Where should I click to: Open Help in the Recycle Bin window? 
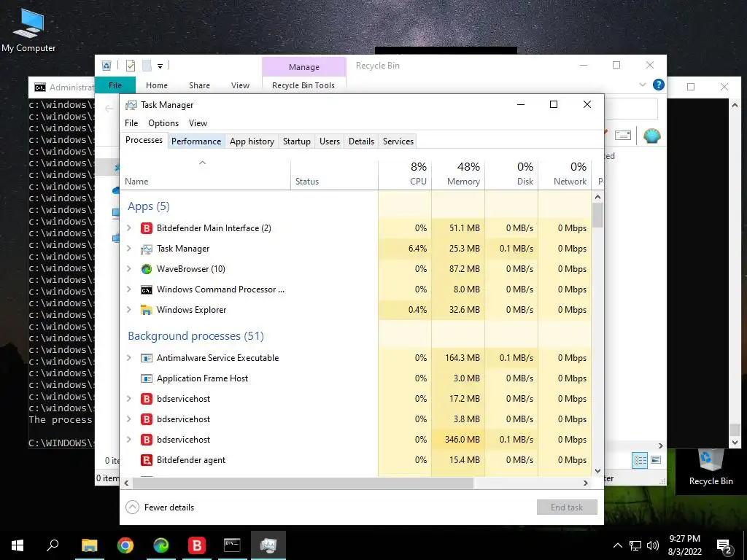coord(659,85)
